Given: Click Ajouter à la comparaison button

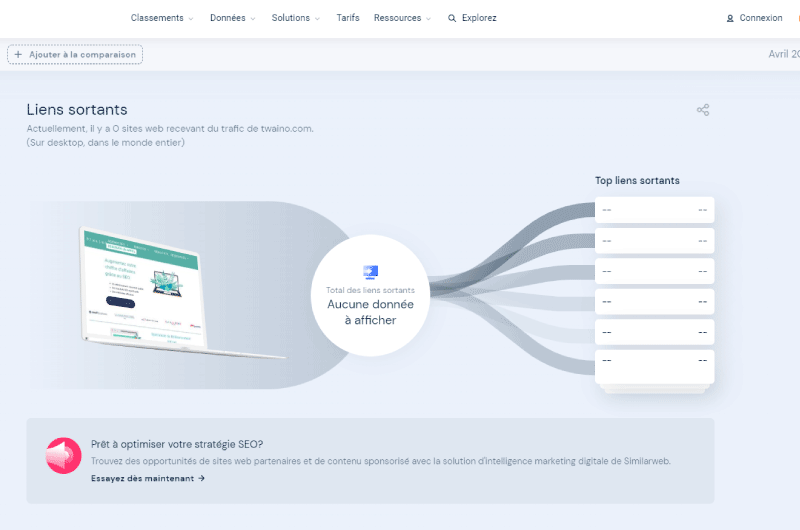Looking at the screenshot, I should pos(75,55).
